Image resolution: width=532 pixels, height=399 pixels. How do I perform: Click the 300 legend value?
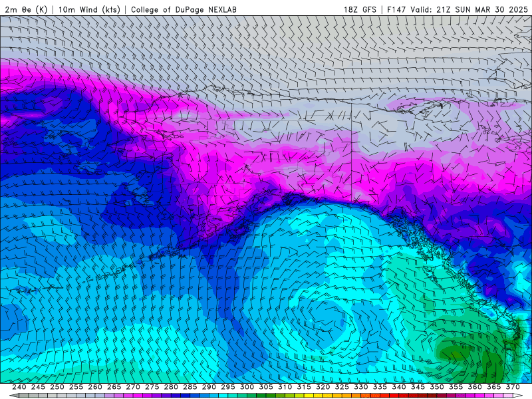pos(247,387)
